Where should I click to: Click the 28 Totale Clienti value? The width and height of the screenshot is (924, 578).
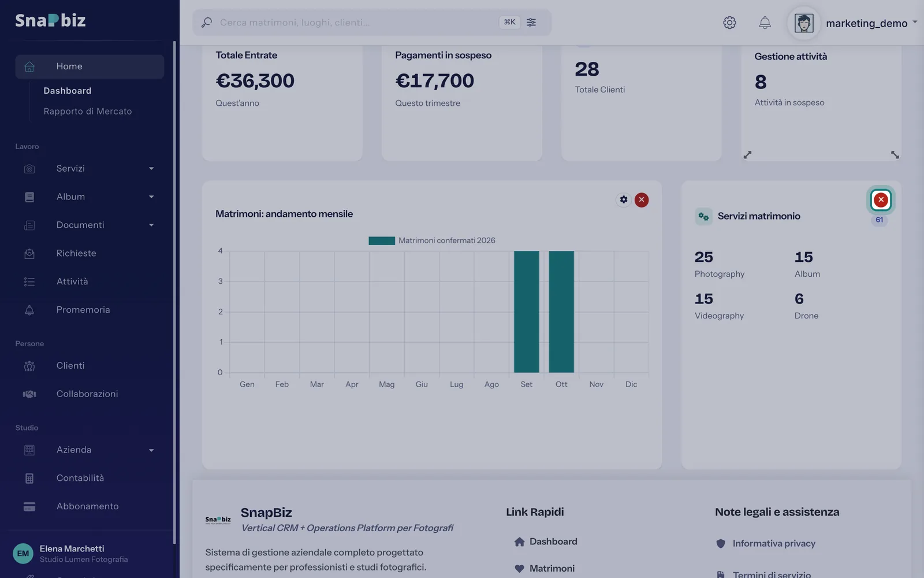coord(587,69)
